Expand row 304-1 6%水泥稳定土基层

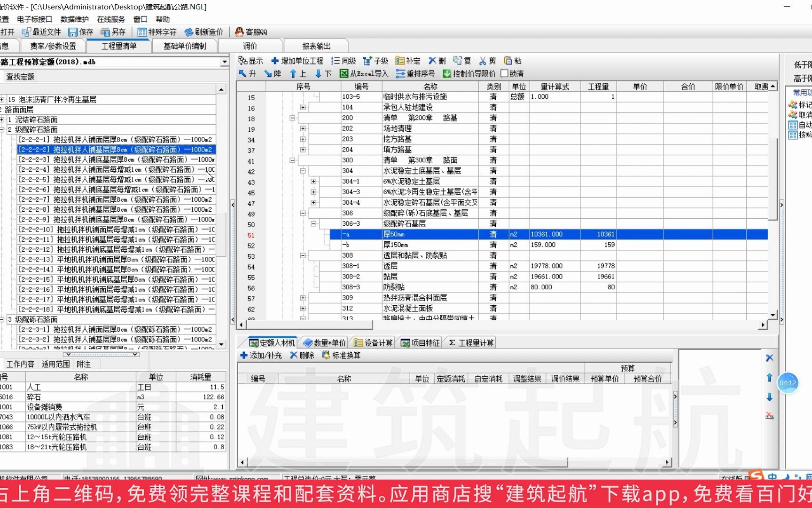313,181
